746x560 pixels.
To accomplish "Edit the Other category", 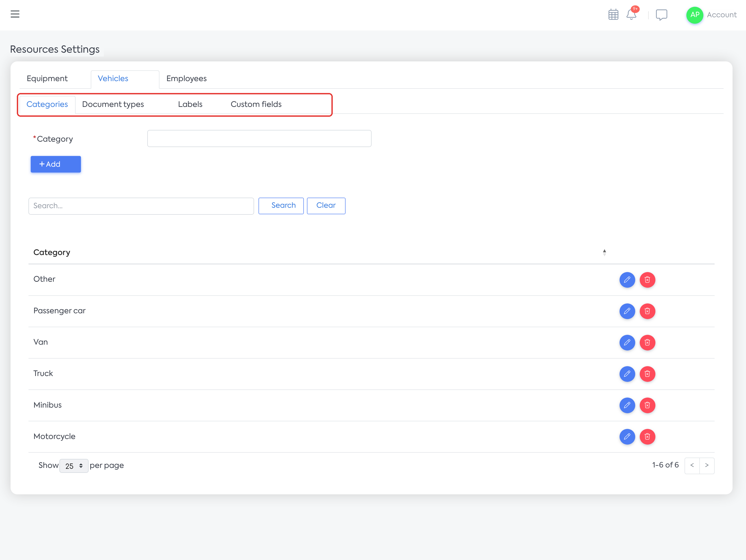I will (627, 280).
